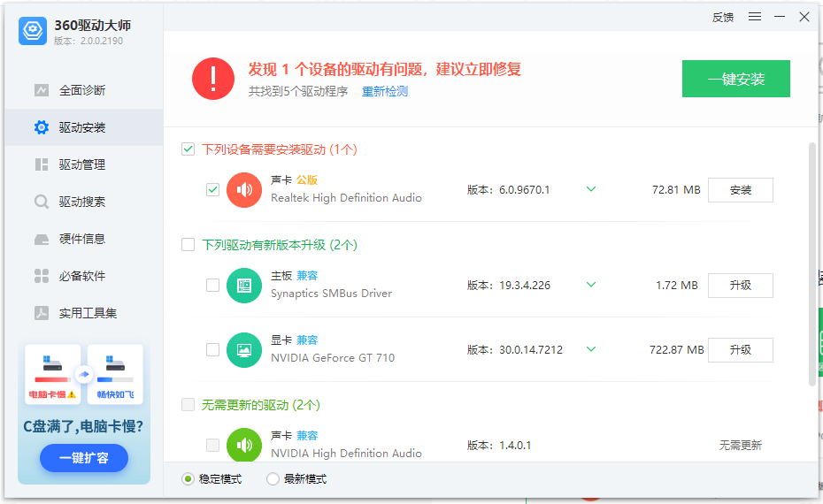
Task: Check the Synaptics SMBus Driver checkbox
Action: point(212,285)
